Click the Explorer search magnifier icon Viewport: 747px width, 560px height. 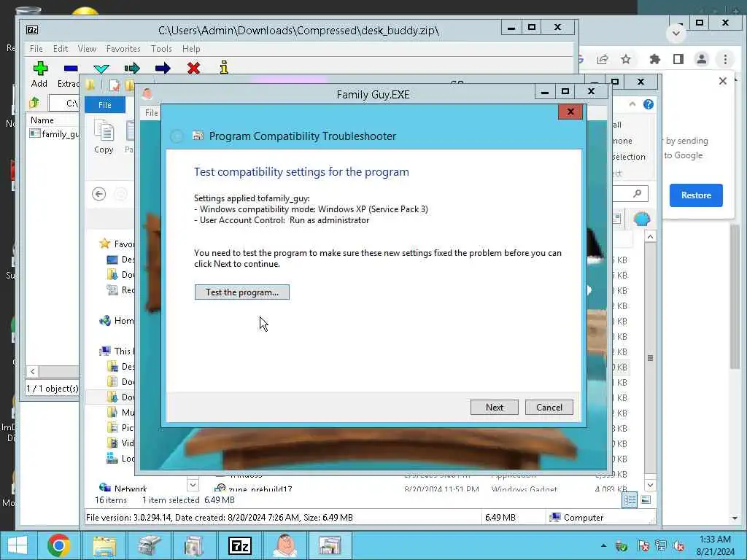point(638,193)
